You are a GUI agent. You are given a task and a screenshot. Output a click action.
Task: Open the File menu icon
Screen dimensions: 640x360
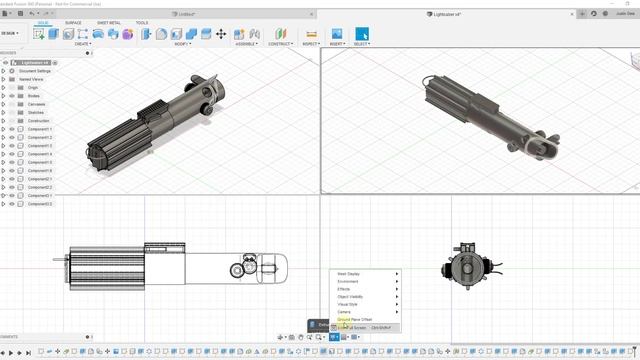pyautogui.click(x=5, y=13)
